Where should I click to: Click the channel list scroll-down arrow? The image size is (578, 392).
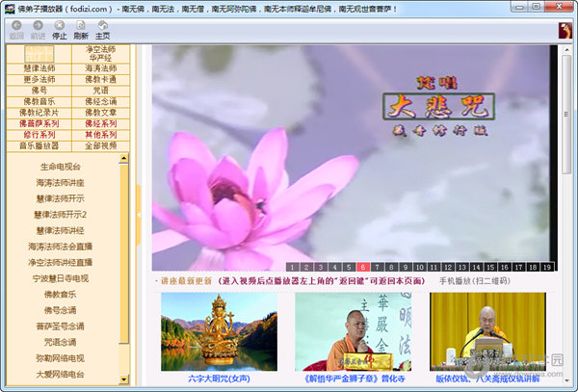pos(124,379)
